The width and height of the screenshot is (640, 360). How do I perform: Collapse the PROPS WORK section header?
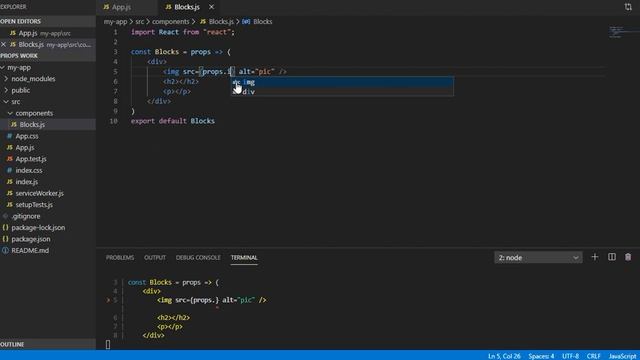48,56
